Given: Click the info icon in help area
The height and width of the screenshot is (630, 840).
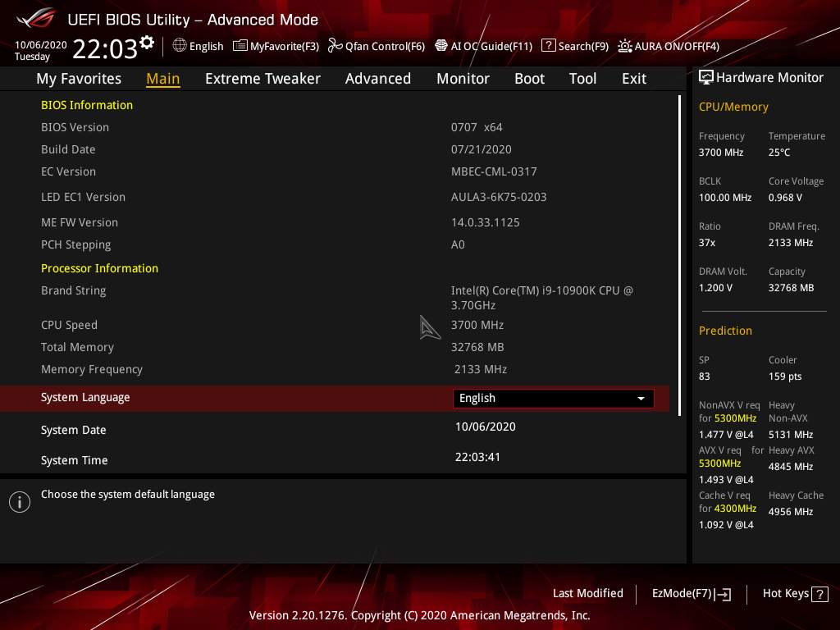Looking at the screenshot, I should [20, 502].
